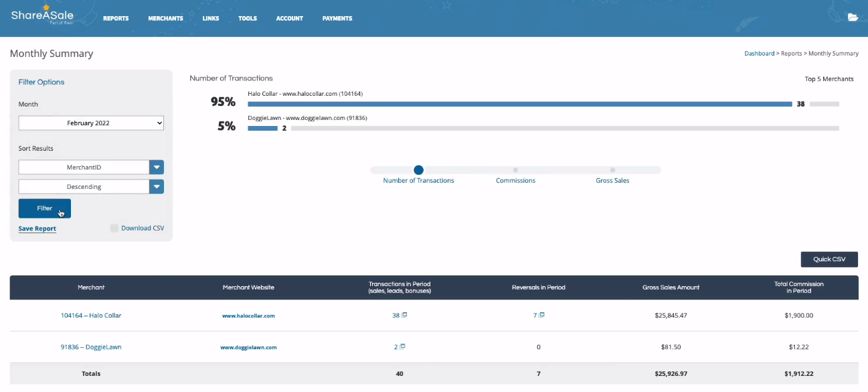Click the 95% percentage label
This screenshot has height=392, width=868.
pos(223,102)
